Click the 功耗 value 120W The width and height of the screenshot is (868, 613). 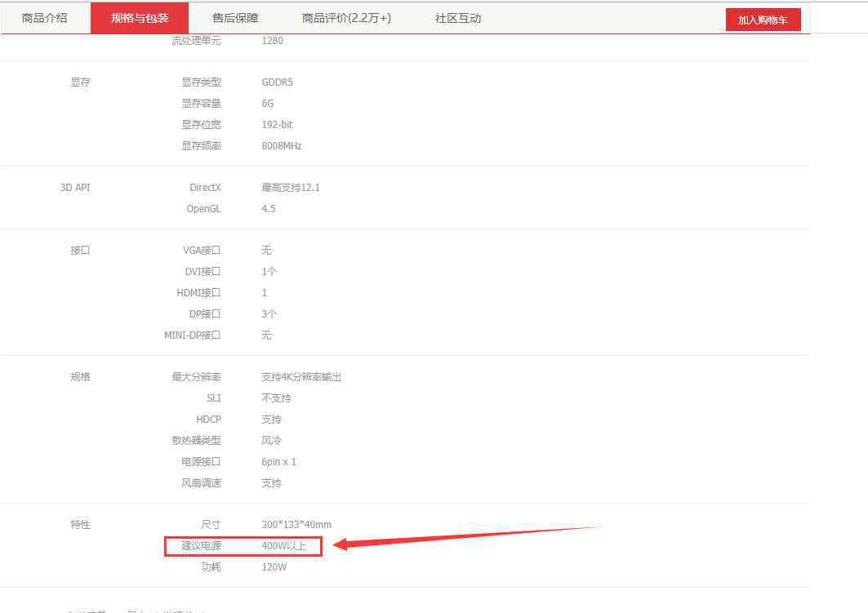[274, 567]
